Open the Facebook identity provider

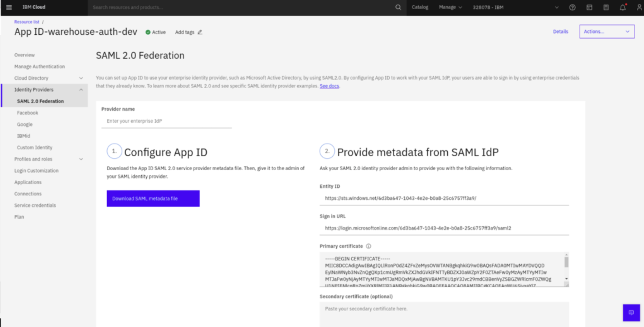click(28, 113)
